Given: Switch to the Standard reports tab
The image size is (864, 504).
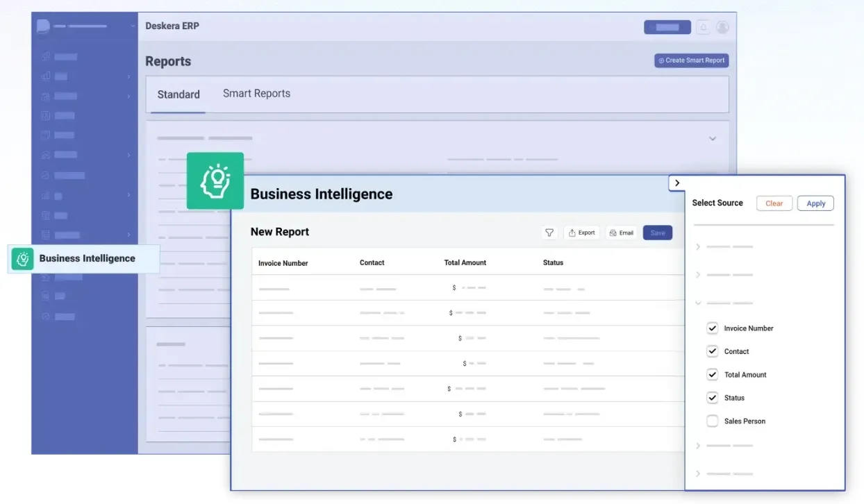Looking at the screenshot, I should [x=178, y=94].
